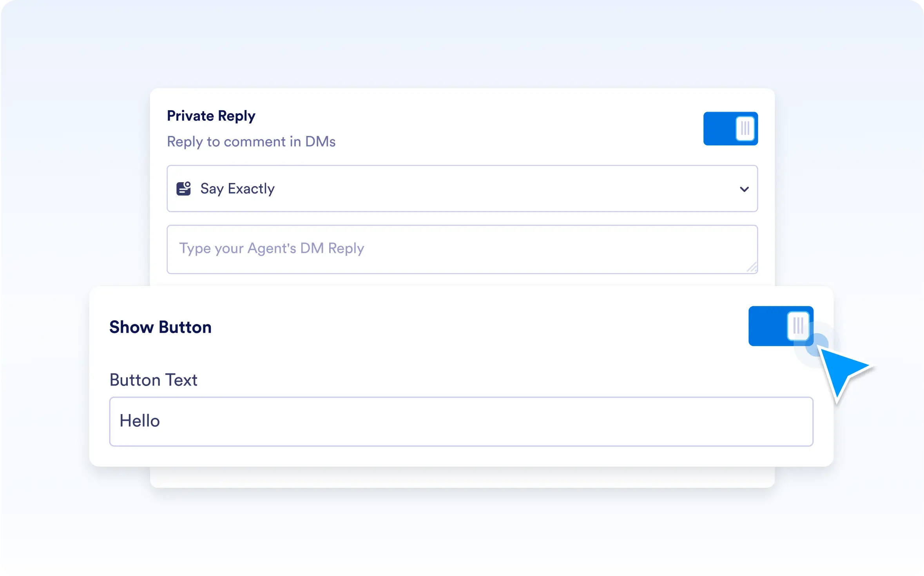Click the message icon beside Say Exactly

[183, 188]
